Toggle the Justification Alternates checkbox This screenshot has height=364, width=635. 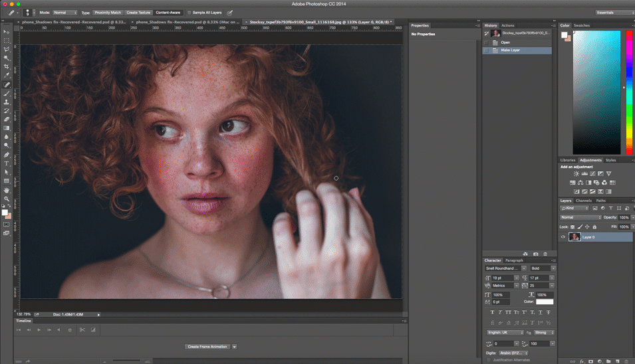tap(489, 359)
